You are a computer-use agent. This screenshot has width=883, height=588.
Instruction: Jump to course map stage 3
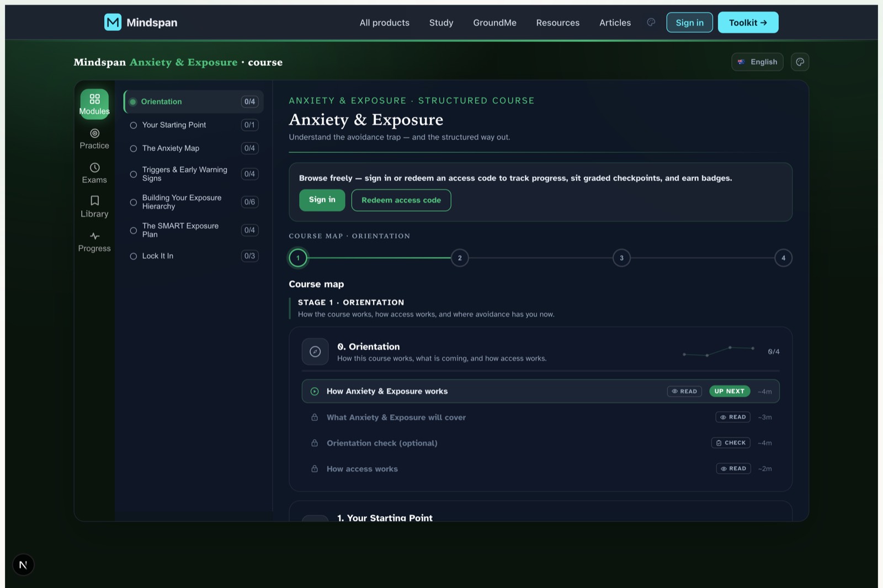point(621,258)
